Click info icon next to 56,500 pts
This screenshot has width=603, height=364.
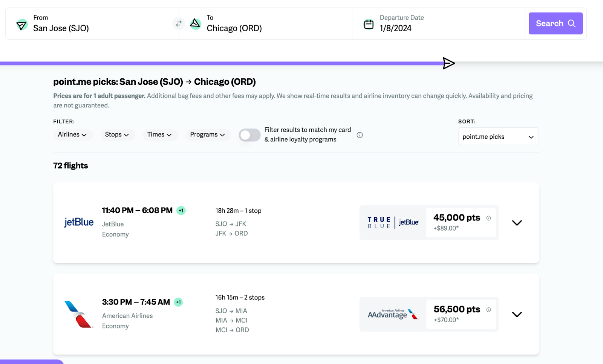point(488,310)
